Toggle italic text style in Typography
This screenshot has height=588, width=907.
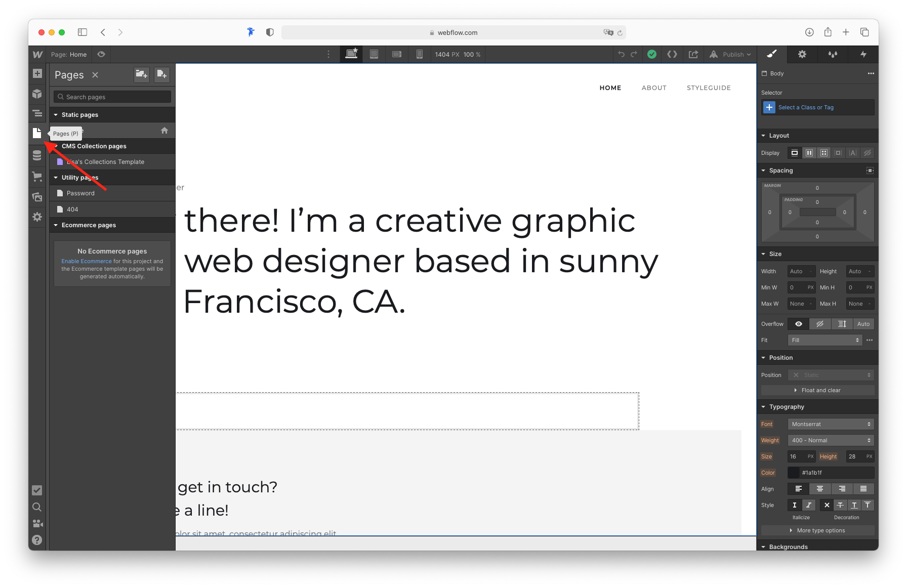coord(808,505)
